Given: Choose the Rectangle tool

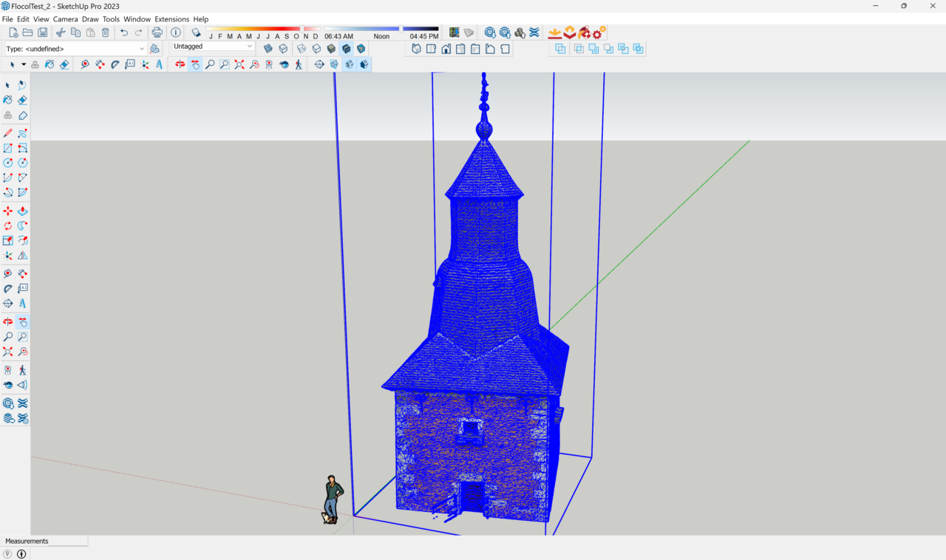Looking at the screenshot, I should (7, 148).
